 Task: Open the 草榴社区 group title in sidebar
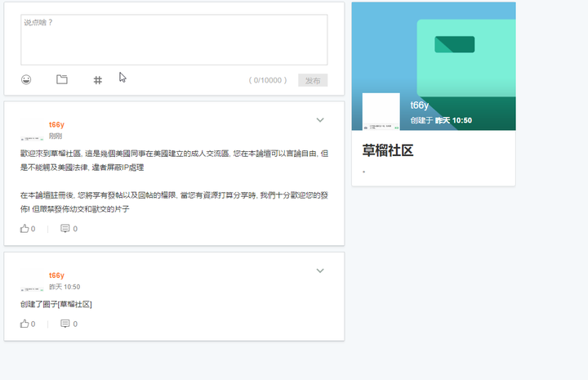388,151
